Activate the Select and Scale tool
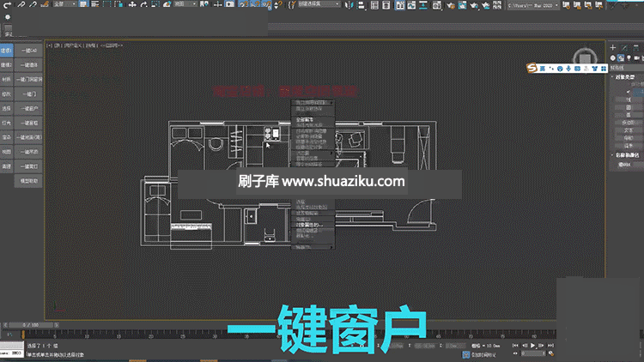 tap(155, 4)
